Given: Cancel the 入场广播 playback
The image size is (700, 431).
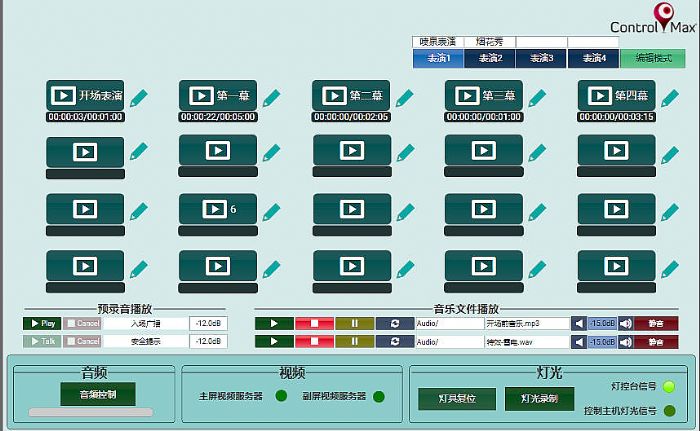Looking at the screenshot, I should pyautogui.click(x=82, y=323).
